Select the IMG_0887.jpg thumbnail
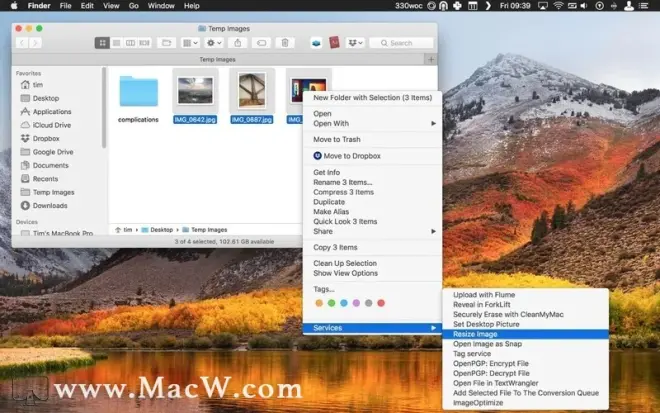660x413 pixels. tap(252, 90)
